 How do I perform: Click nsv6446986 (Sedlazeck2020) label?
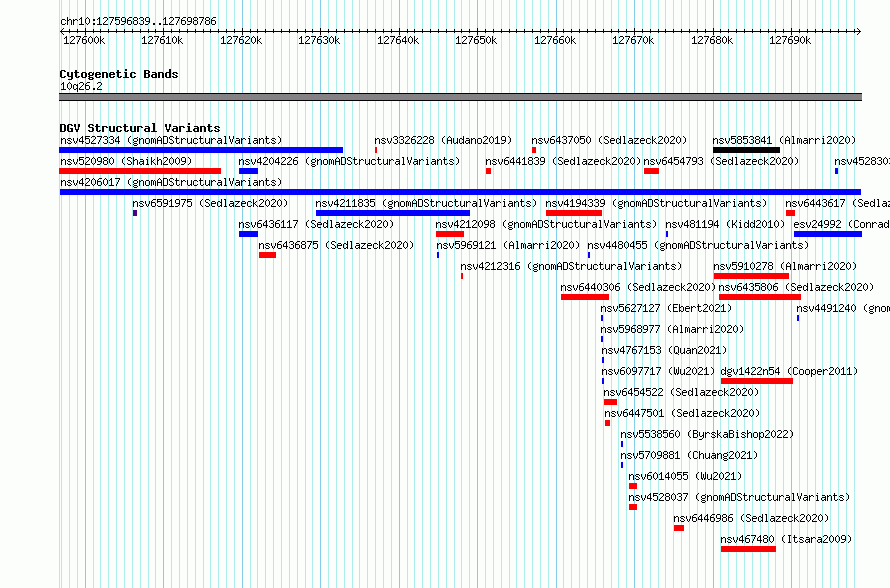[x=751, y=518]
